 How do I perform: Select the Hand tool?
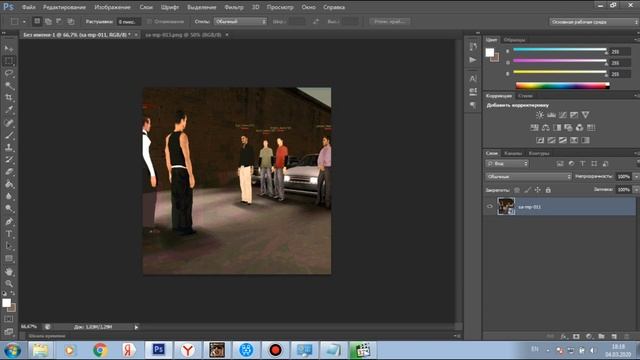pos(9,271)
